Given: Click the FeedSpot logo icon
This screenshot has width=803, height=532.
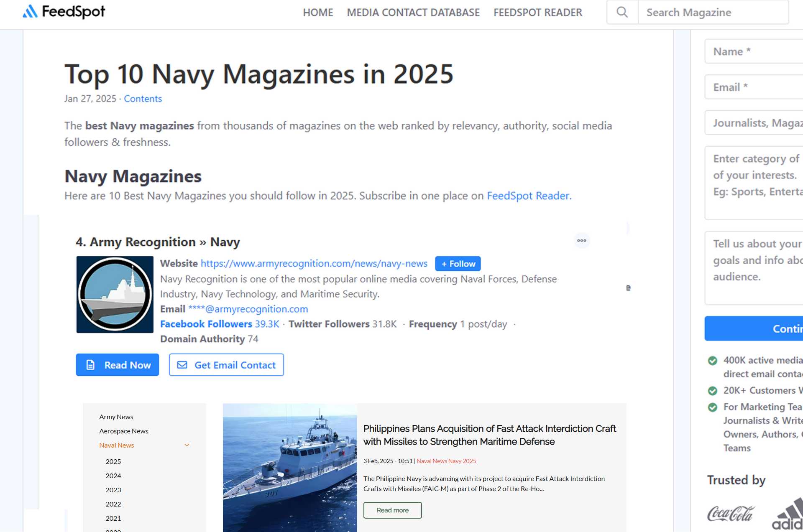Looking at the screenshot, I should point(30,12).
